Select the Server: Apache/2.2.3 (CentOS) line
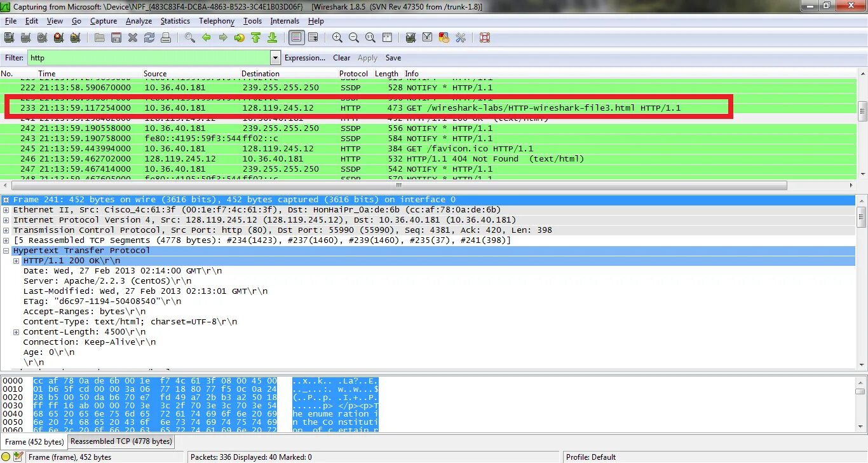 coord(107,281)
